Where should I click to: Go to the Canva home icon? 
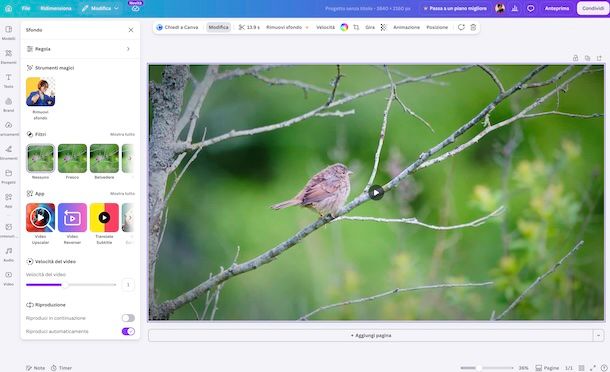coord(9,8)
